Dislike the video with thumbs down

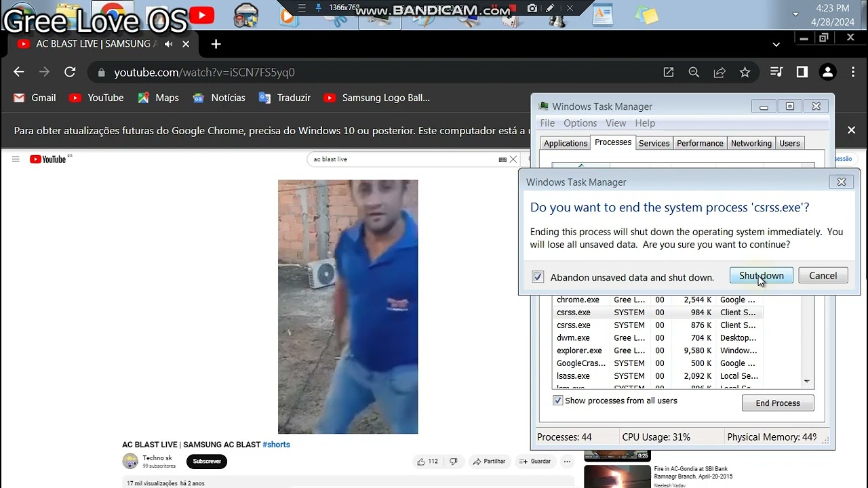[454, 462]
